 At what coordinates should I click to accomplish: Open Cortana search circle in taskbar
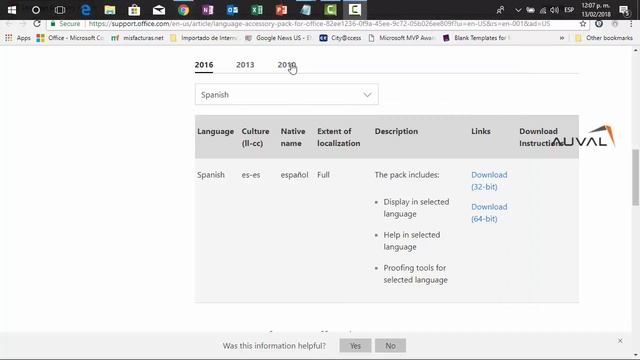point(36,10)
